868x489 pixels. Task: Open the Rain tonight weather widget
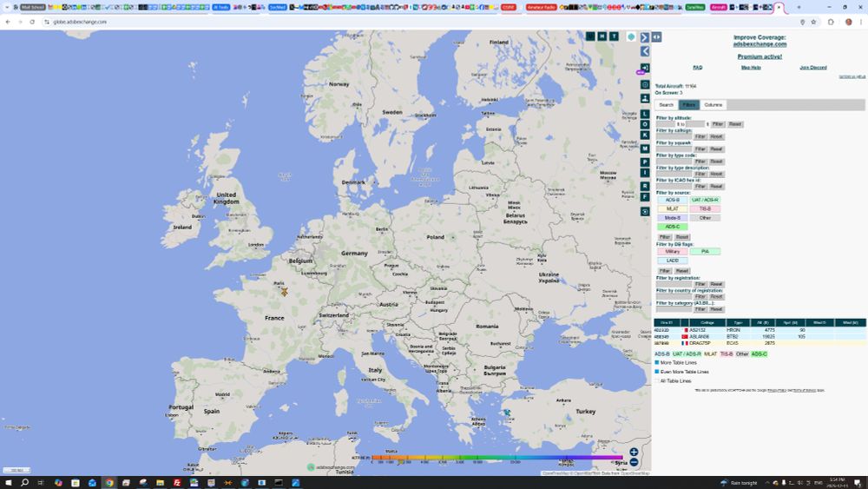[x=739, y=483]
